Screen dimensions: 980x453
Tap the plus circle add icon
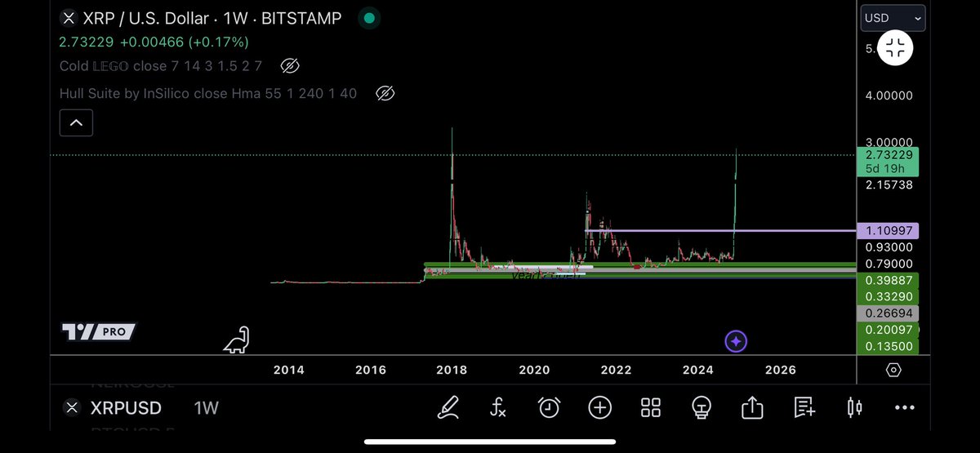pos(600,407)
